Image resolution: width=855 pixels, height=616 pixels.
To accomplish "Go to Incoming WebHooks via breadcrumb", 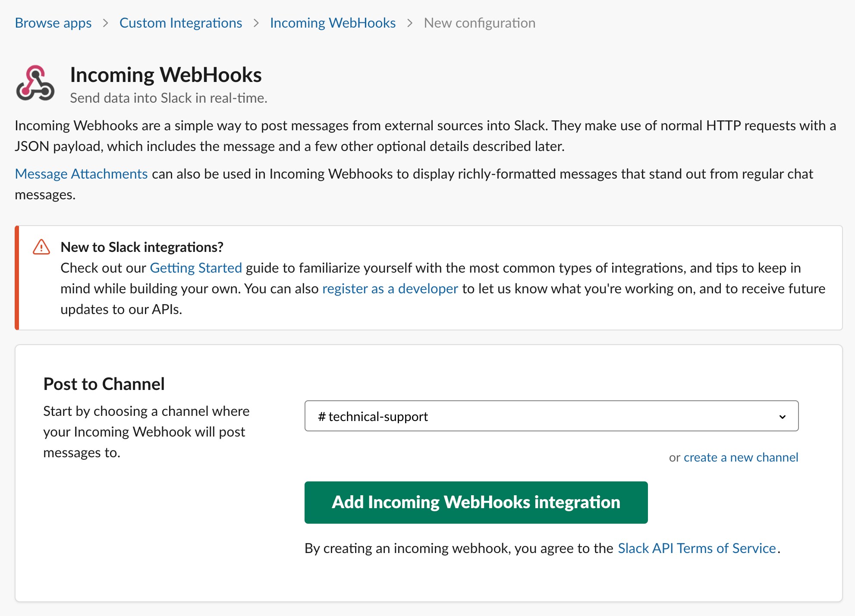I will [333, 22].
